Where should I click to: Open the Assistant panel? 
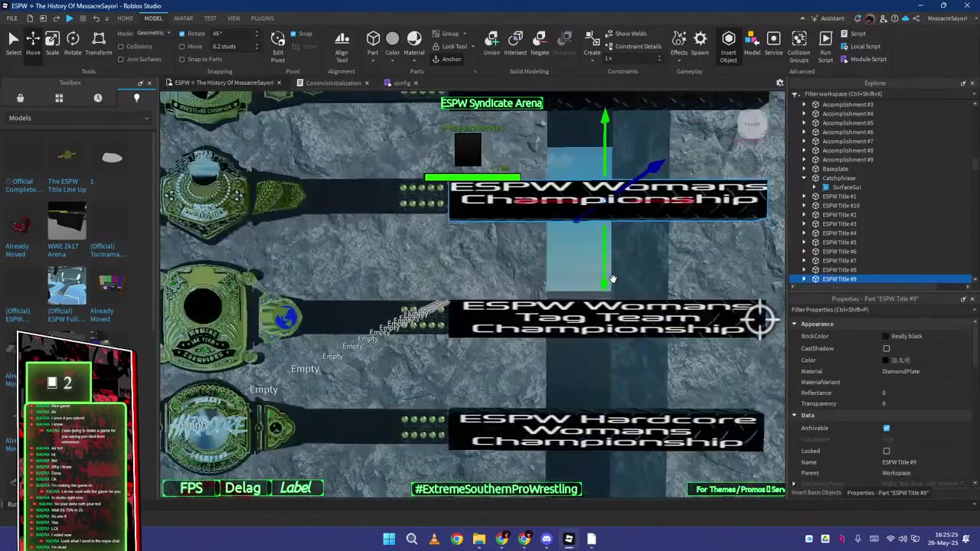[x=827, y=18]
